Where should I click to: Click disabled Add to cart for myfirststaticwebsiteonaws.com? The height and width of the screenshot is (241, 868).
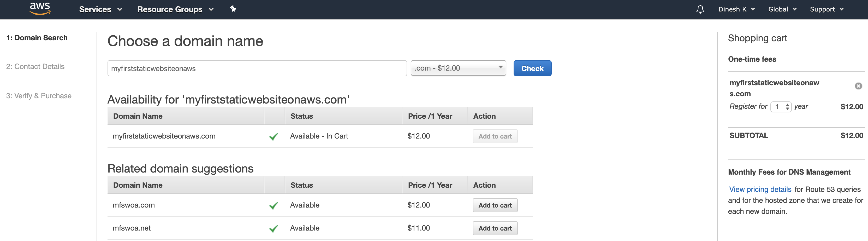[x=495, y=136]
